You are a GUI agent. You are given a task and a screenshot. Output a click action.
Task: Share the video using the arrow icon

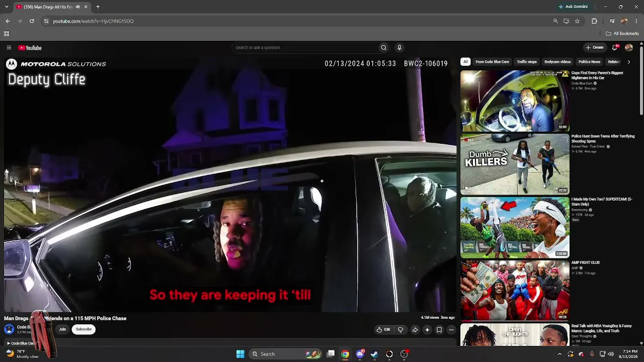[415, 330]
